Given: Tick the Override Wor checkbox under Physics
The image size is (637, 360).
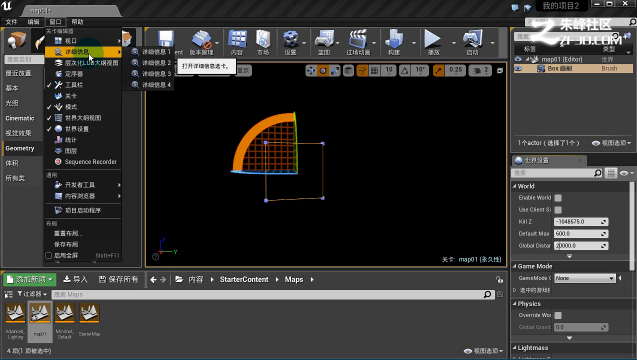Looking at the screenshot, I should [x=558, y=315].
